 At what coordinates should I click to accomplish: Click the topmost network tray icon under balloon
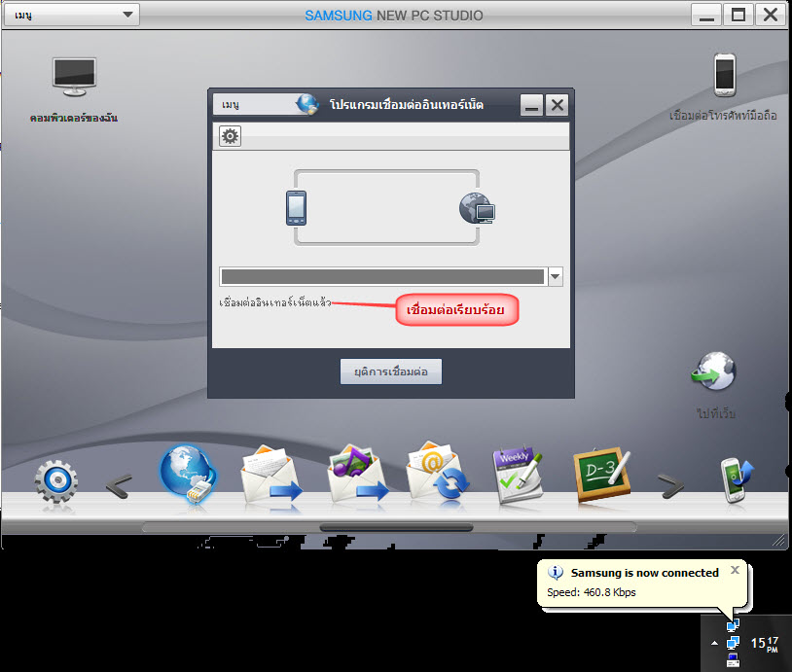pos(733,625)
